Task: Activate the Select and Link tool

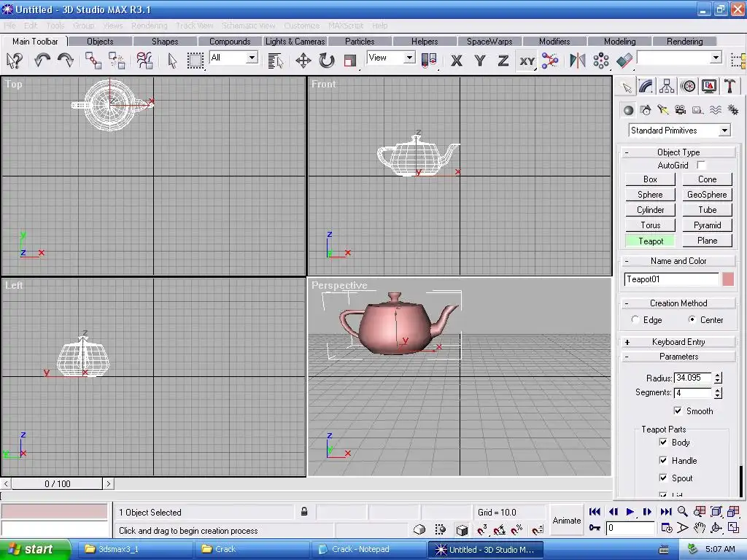Action: click(x=93, y=61)
